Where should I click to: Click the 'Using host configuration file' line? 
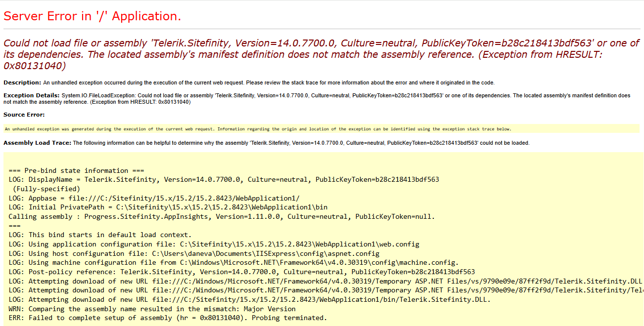coord(194,253)
